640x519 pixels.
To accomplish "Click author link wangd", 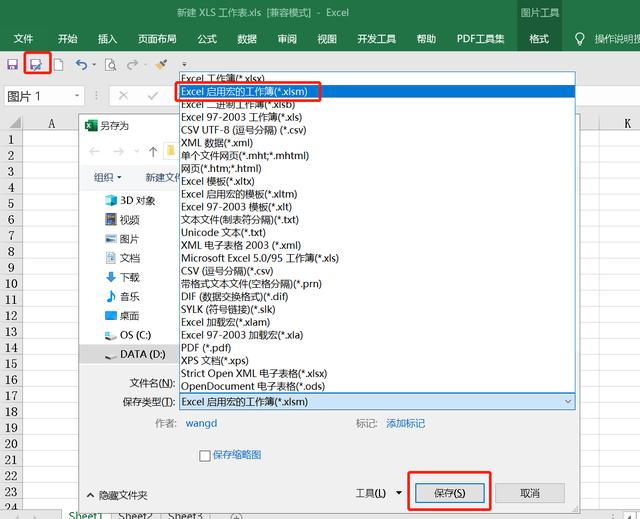I will (201, 423).
